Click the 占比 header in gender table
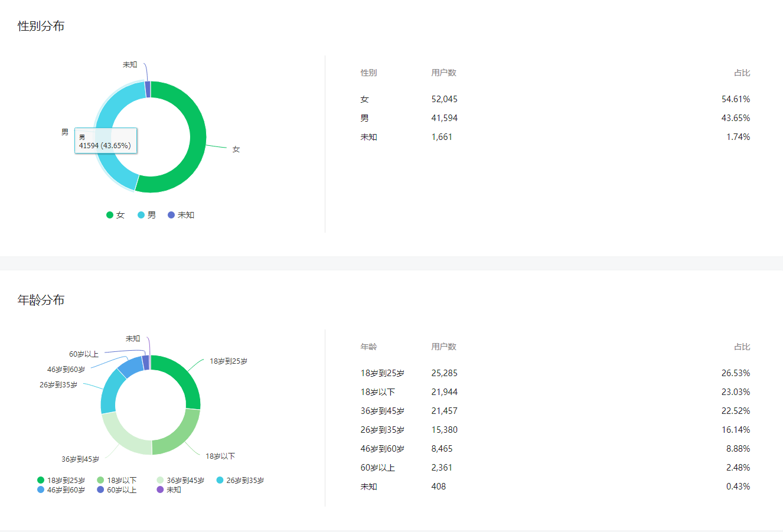The image size is (783, 532). (x=742, y=73)
